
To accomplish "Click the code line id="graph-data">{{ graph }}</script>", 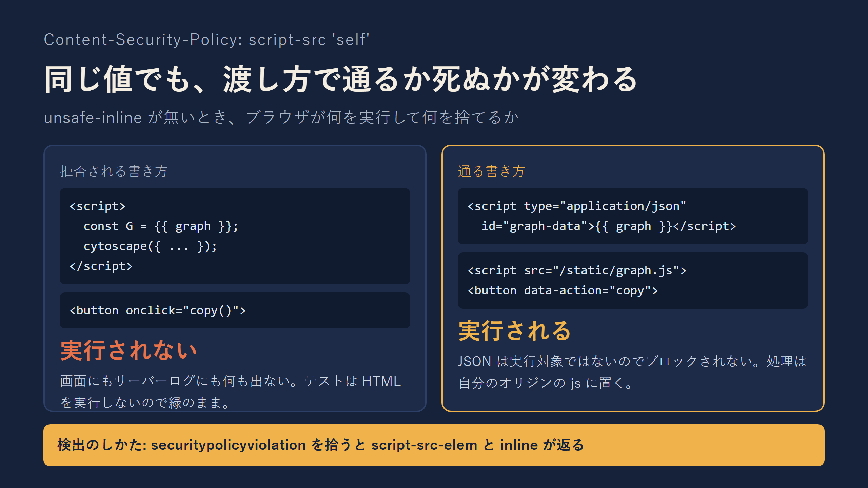I will 609,226.
